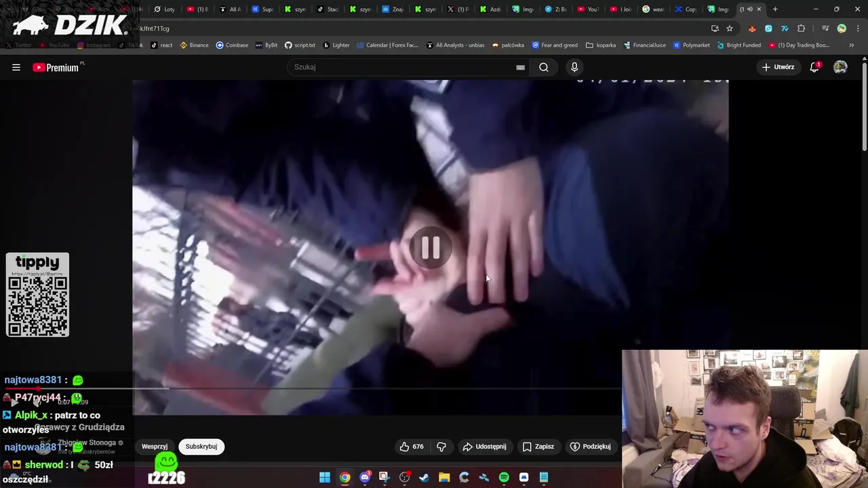Open the media controls icon in Chrome toolbar
Screen dimensions: 868x488
pyautogui.click(x=825, y=28)
